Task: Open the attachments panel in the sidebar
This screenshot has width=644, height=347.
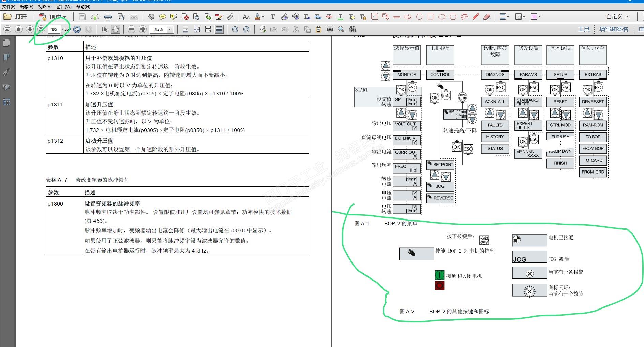Action: pyautogui.click(x=6, y=72)
